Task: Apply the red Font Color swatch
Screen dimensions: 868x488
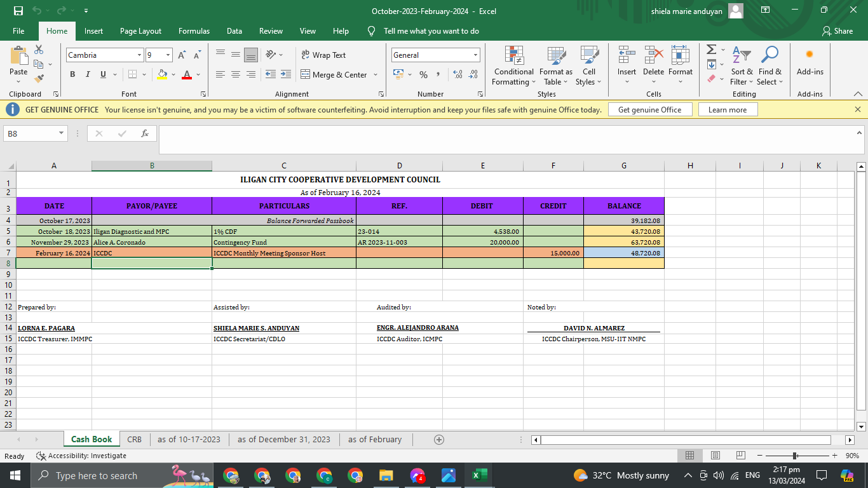Action: 187,75
